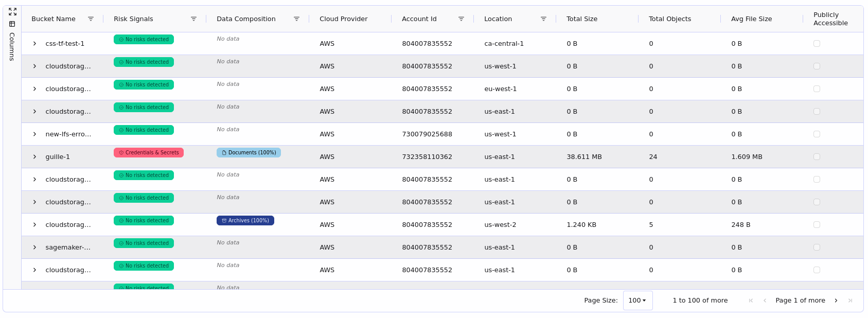
Task: Go to the next page
Action: pyautogui.click(x=836, y=301)
